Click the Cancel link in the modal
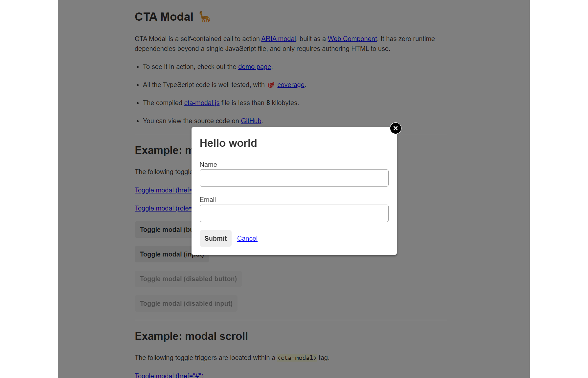Viewport: 588px width, 378px height. click(247, 238)
